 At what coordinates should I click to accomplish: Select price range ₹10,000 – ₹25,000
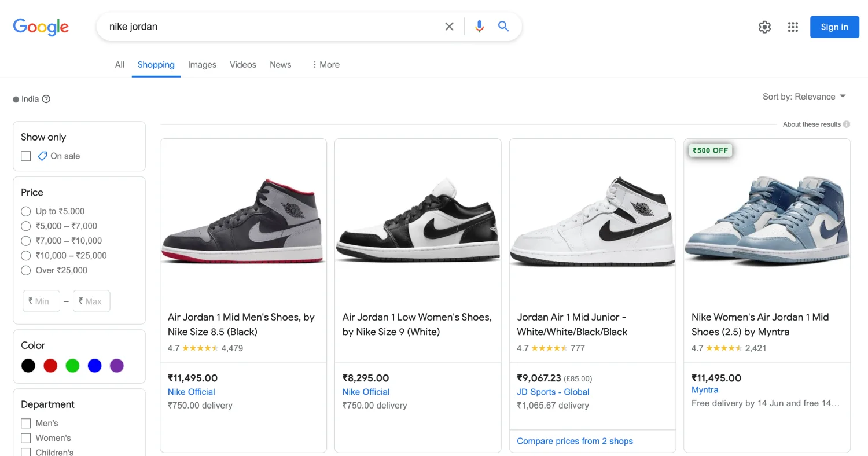(25, 256)
